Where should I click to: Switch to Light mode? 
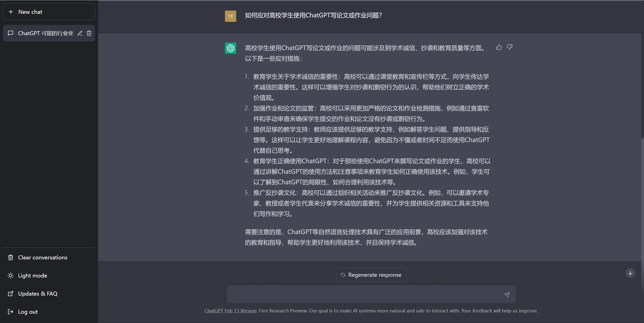tap(49, 275)
